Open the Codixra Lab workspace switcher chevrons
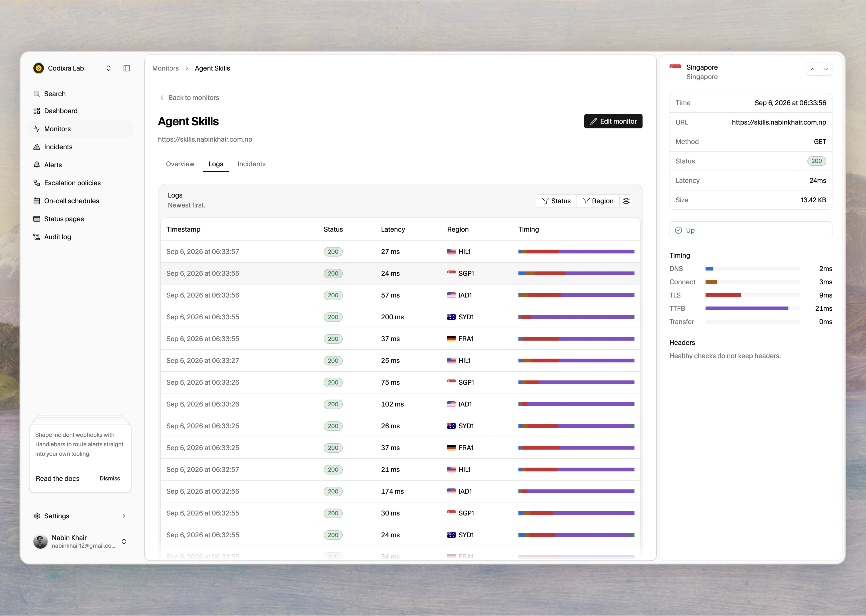Viewport: 866px width, 616px height. 109,68
